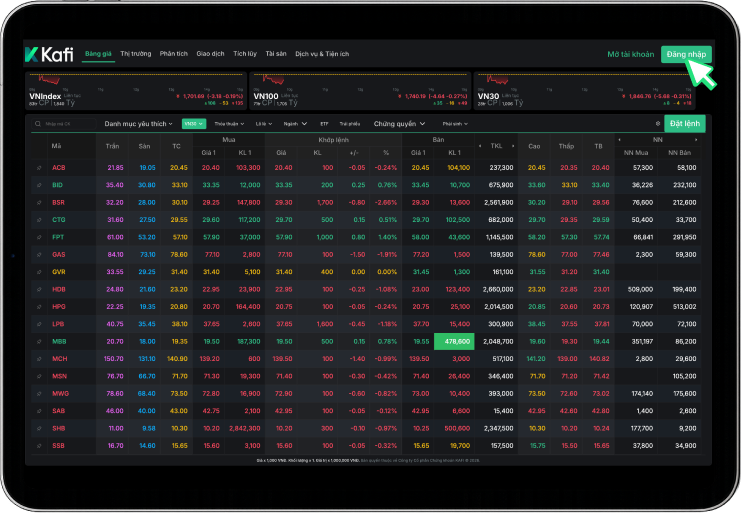Screen dimensions: 741x514
Task: Click TKL column header
Action: pos(496,146)
